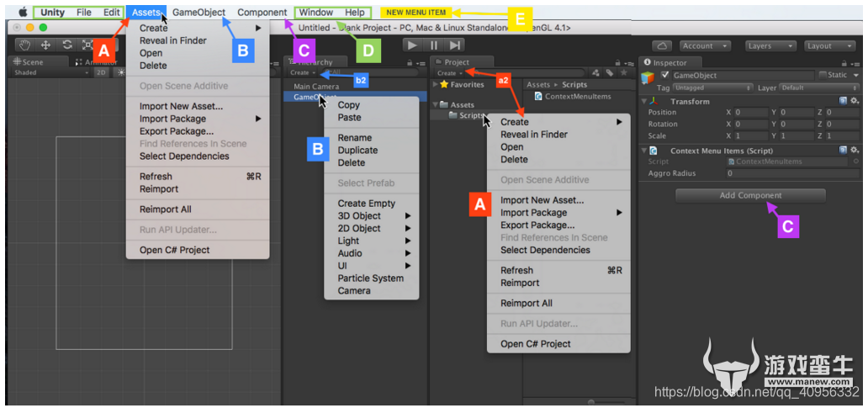Viewport: 868px width, 408px height.
Task: Open the Help menu
Action: point(355,12)
